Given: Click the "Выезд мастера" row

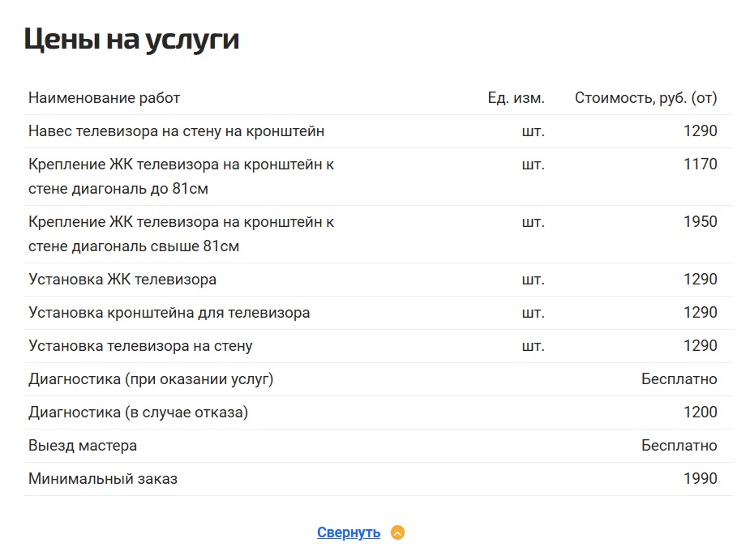Looking at the screenshot, I should [83, 446].
